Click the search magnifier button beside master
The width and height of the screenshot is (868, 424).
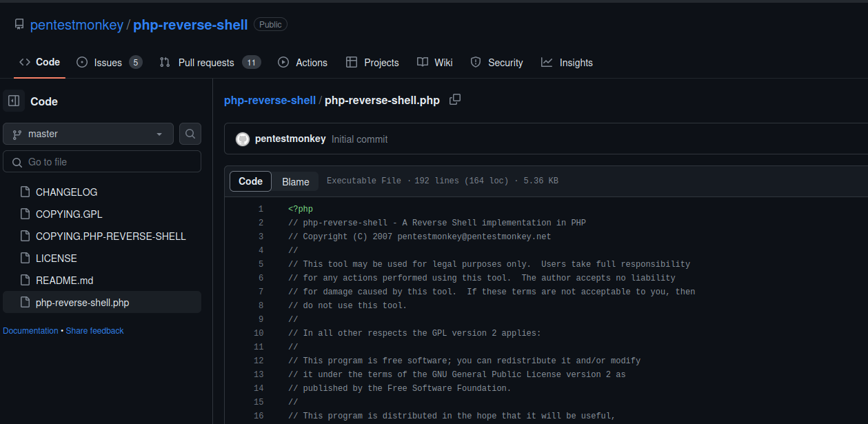click(190, 134)
